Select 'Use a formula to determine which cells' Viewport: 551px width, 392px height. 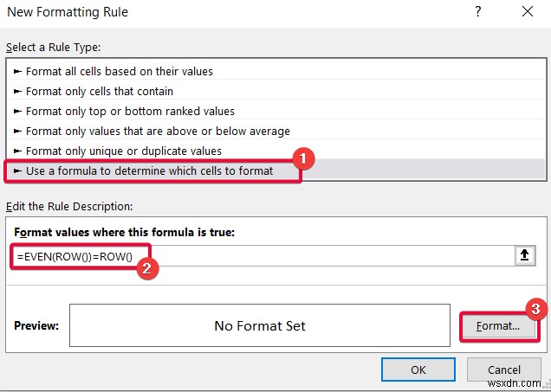tap(149, 170)
